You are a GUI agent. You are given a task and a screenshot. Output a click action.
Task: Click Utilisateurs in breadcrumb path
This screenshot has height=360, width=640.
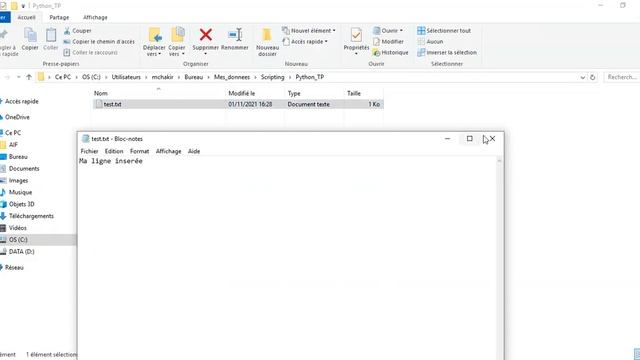[126, 77]
